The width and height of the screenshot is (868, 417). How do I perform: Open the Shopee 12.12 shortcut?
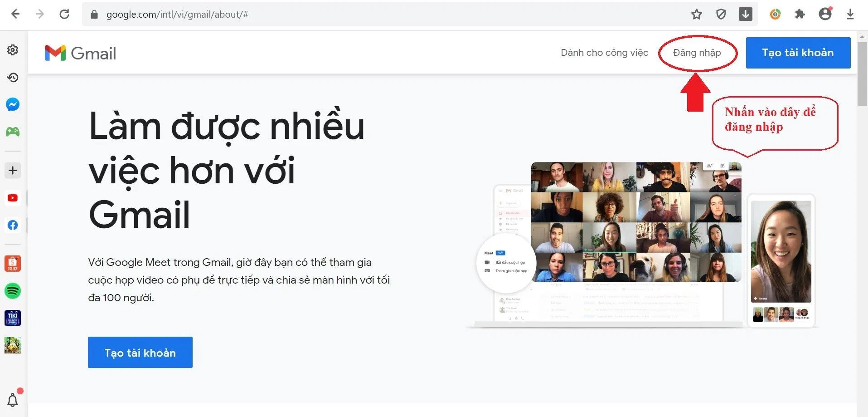[13, 263]
